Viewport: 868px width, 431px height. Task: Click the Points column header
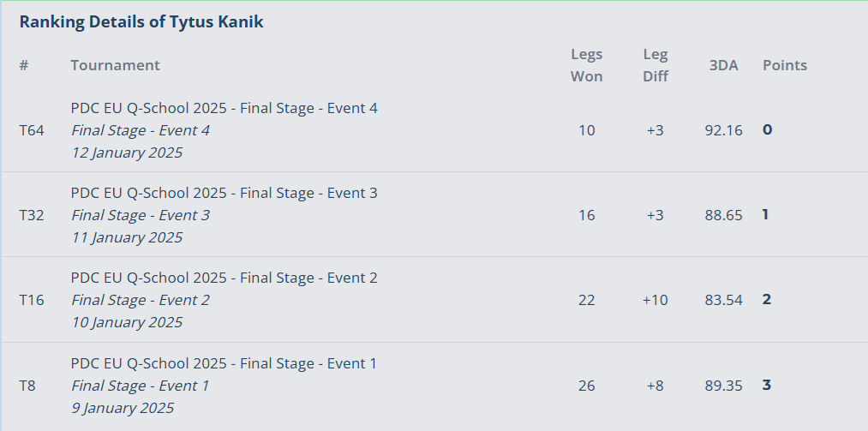[784, 65]
